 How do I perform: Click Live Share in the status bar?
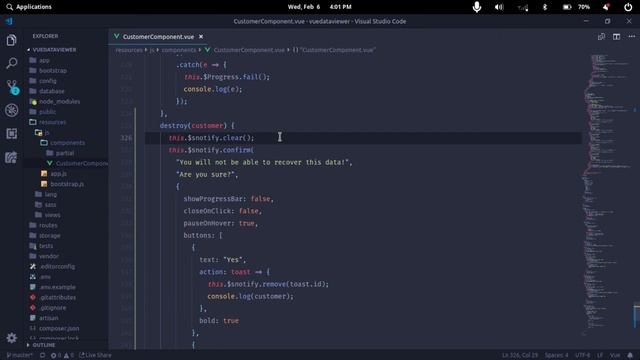click(95, 355)
